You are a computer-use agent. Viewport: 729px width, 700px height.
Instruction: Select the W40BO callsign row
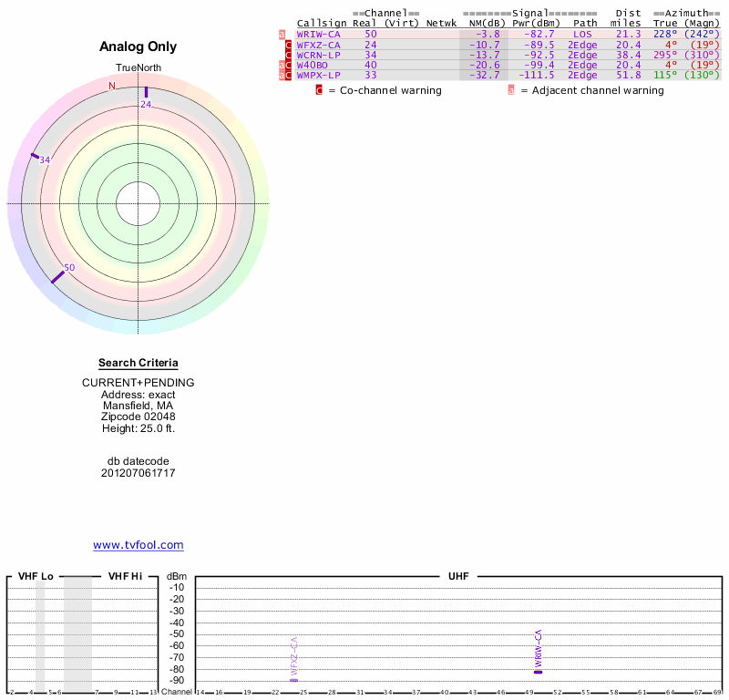coord(313,65)
